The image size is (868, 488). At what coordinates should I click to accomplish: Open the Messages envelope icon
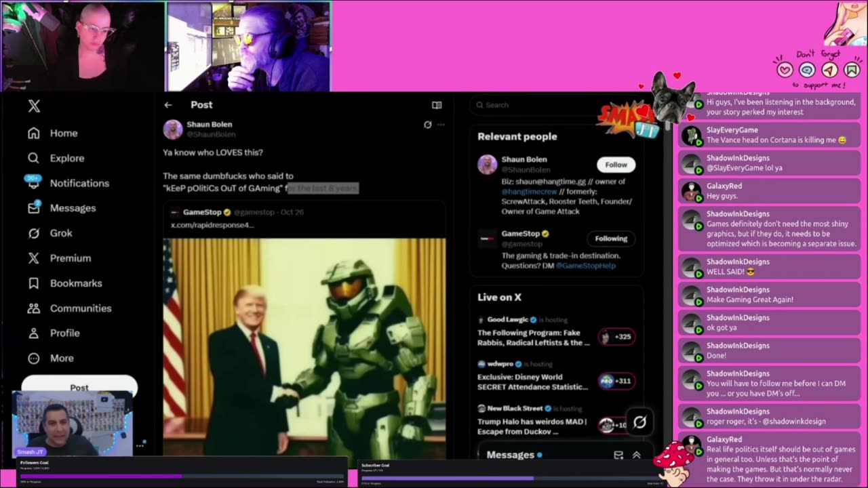click(x=33, y=208)
